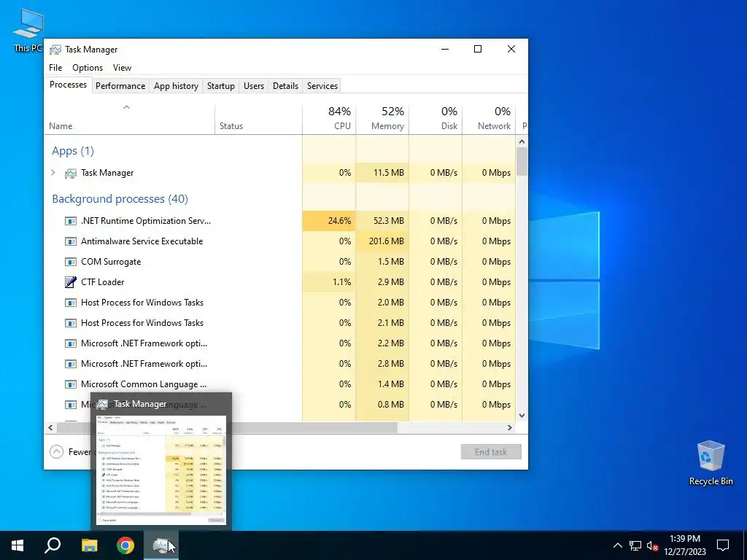Open the Windows Start menu

pos(18,545)
